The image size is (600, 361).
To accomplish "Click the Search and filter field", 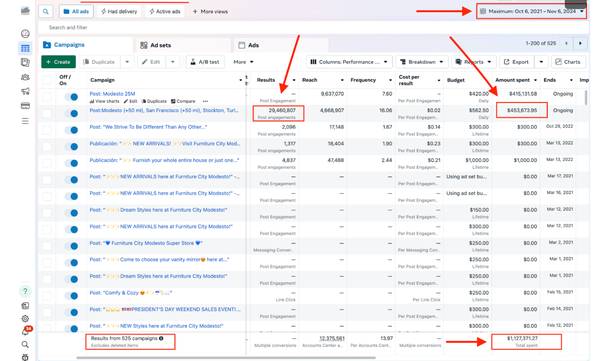I will click(x=313, y=28).
